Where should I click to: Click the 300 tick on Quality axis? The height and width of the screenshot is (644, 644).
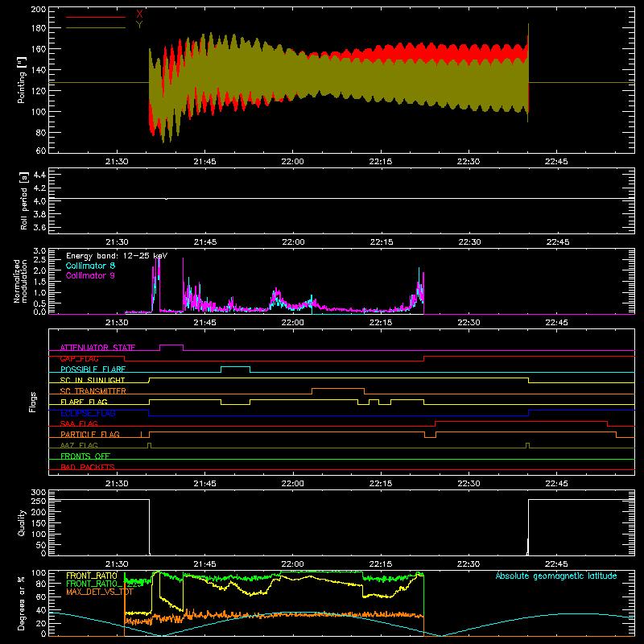pyautogui.click(x=39, y=493)
